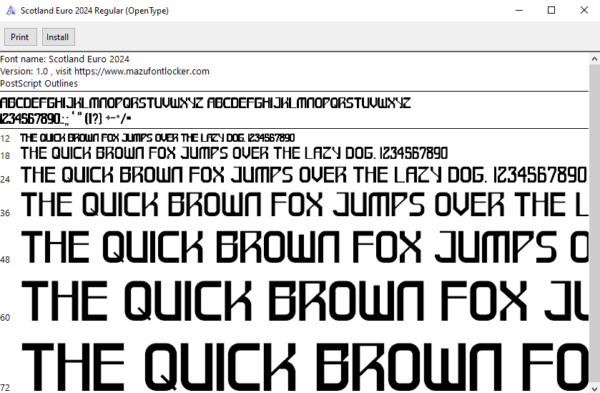
Task: Click the font viewer app icon in title bar
Action: 11,10
